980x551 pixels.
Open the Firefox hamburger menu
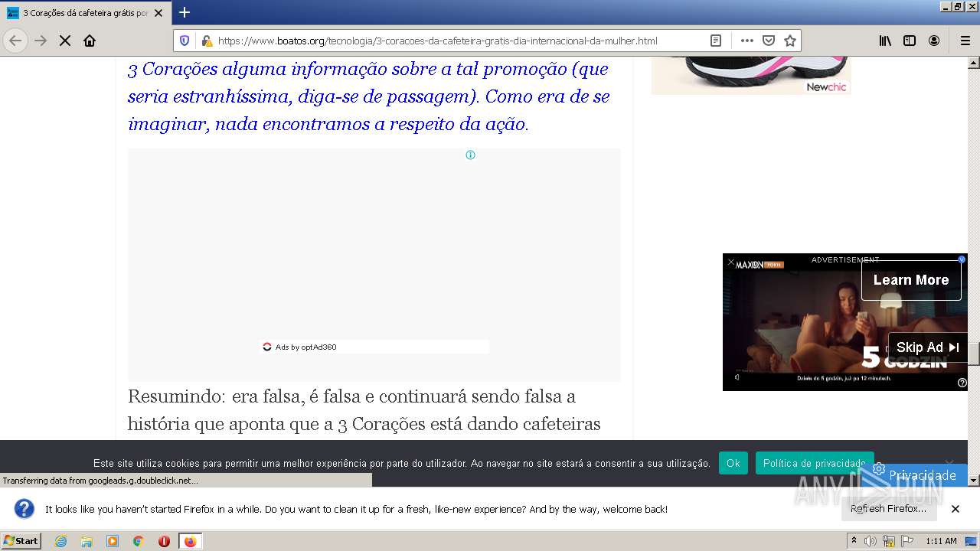point(965,41)
